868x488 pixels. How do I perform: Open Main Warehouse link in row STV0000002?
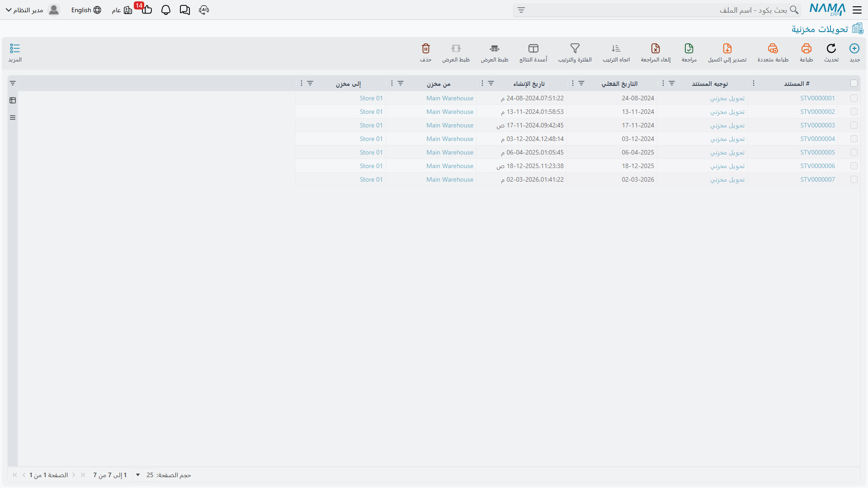(x=450, y=112)
